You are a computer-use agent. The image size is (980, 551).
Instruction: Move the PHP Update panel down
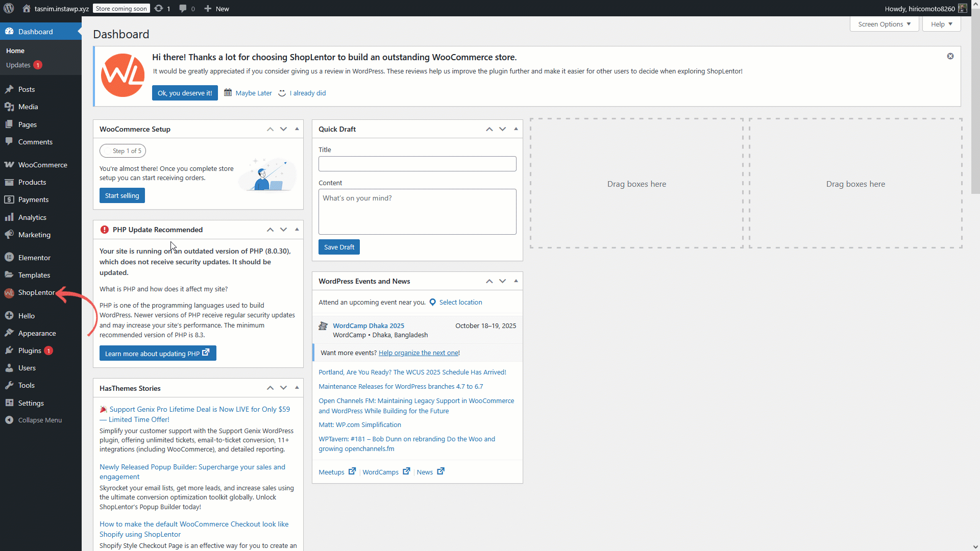point(283,230)
